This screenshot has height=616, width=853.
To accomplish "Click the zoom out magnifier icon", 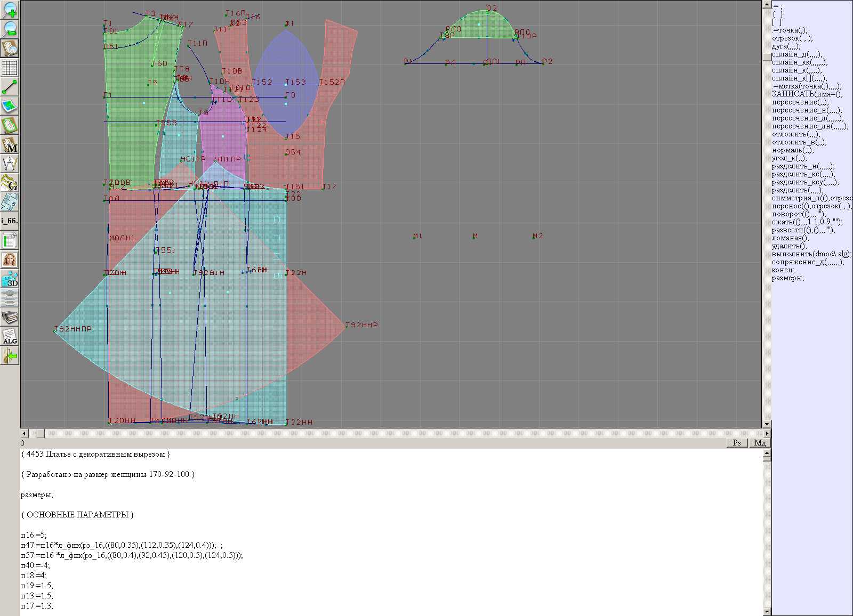I will tap(10, 29).
